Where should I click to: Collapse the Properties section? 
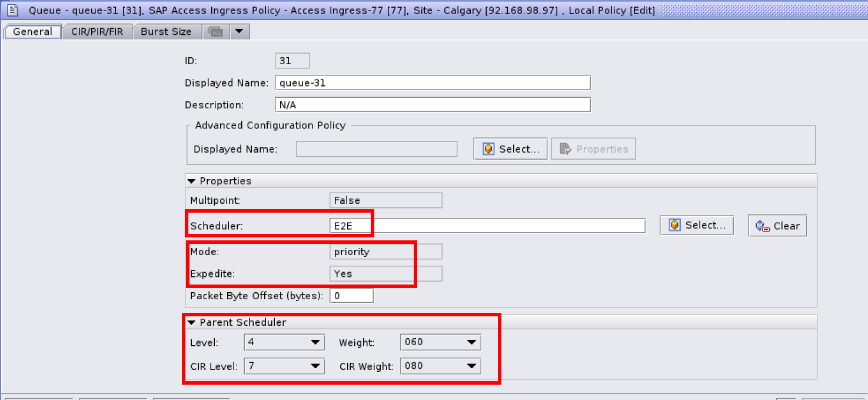191,181
